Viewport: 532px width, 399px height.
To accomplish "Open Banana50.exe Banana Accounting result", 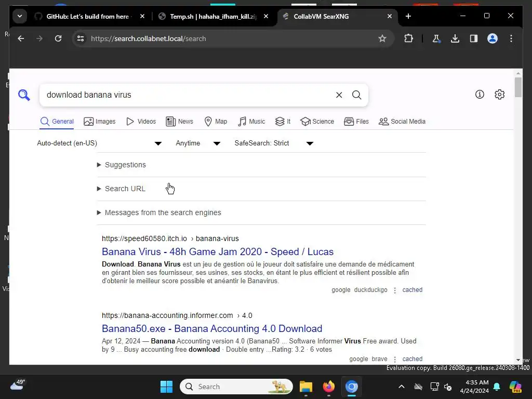I will pos(212,328).
